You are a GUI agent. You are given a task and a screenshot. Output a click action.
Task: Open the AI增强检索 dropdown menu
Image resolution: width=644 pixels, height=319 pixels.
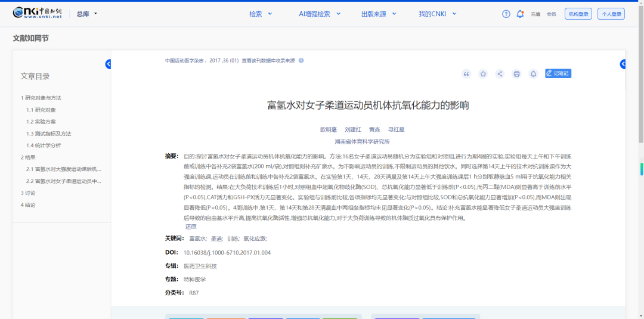[x=319, y=14]
